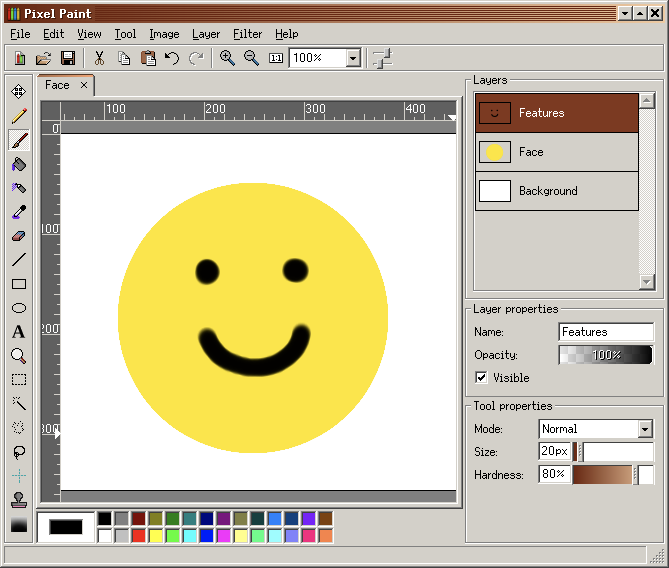The height and width of the screenshot is (568, 669).
Task: Open the Filter menu
Action: pos(247,34)
